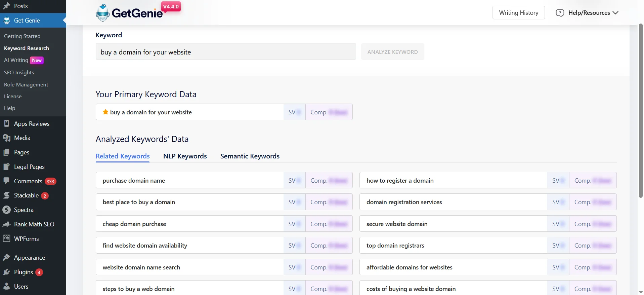Switch to the Semantic Keywords tab
The image size is (644, 295).
pyautogui.click(x=250, y=156)
